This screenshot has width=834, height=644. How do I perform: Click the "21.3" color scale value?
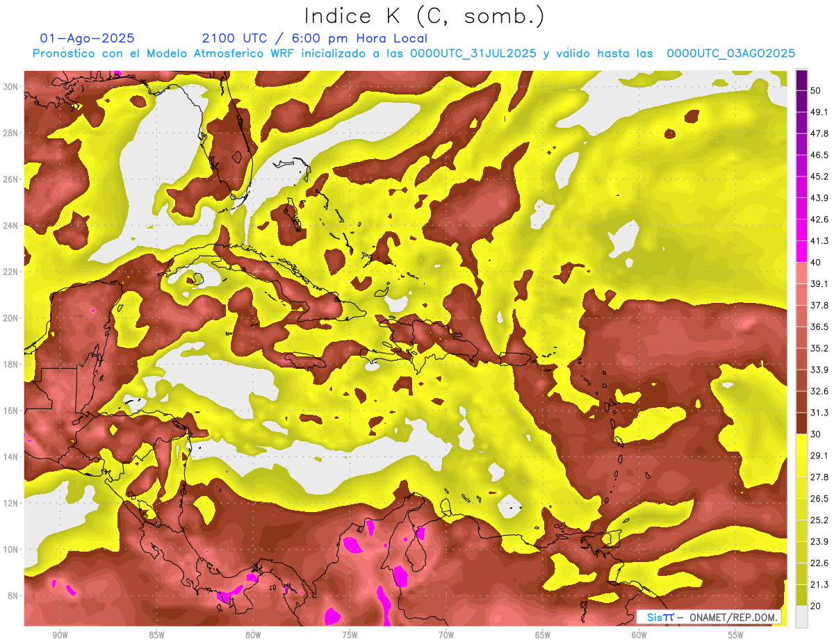pyautogui.click(x=819, y=584)
